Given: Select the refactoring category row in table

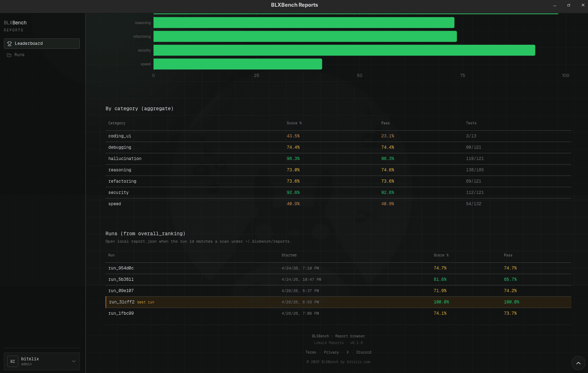Looking at the screenshot, I should 338,181.
